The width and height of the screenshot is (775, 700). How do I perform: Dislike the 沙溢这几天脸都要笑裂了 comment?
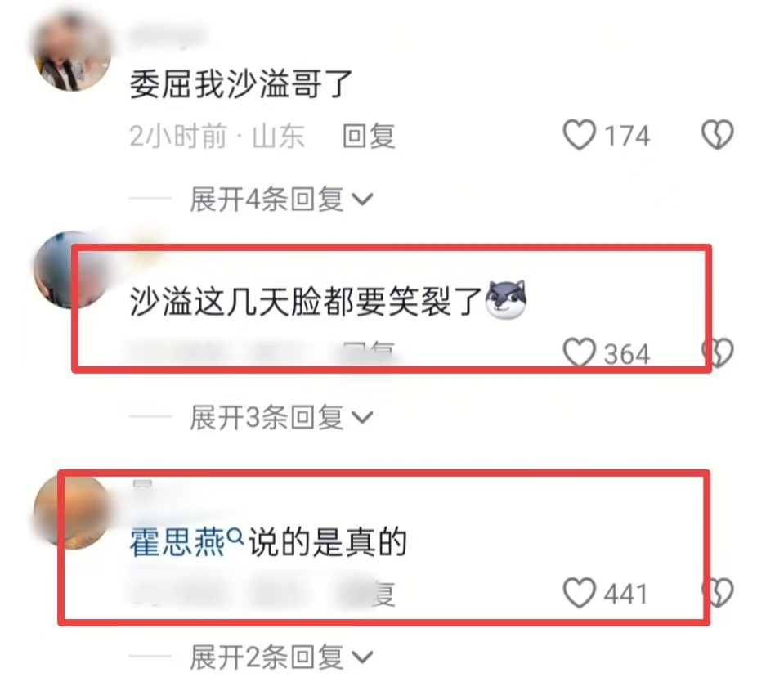718,353
